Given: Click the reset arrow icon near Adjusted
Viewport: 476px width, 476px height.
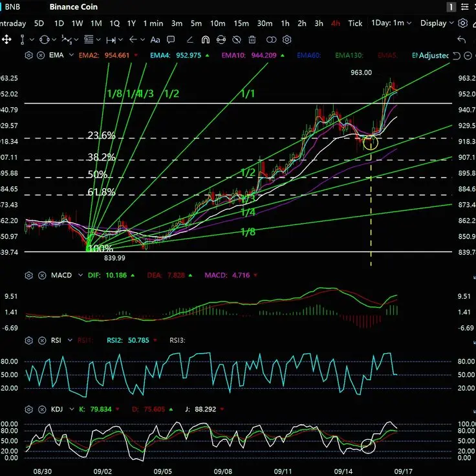Looking at the screenshot, I should [x=456, y=56].
